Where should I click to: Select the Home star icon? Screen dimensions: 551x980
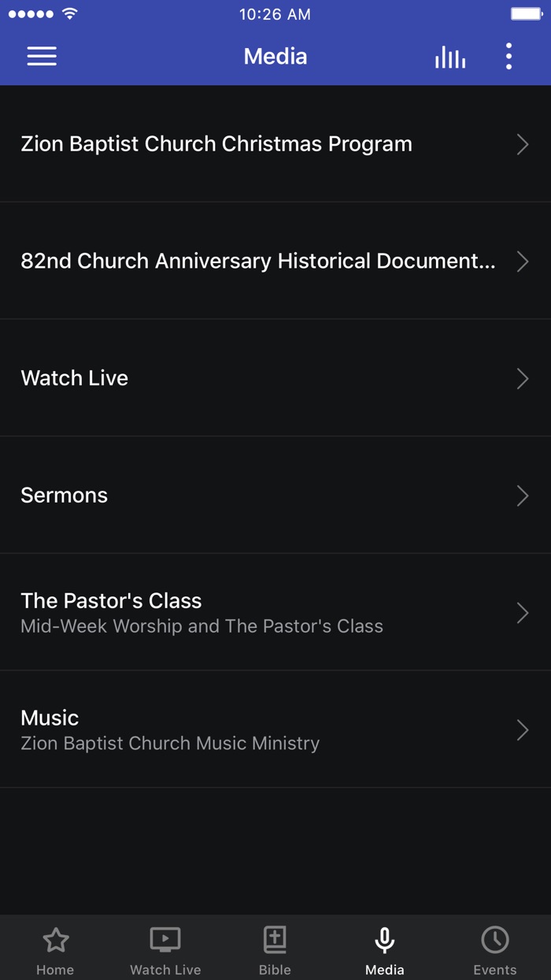[x=55, y=939]
